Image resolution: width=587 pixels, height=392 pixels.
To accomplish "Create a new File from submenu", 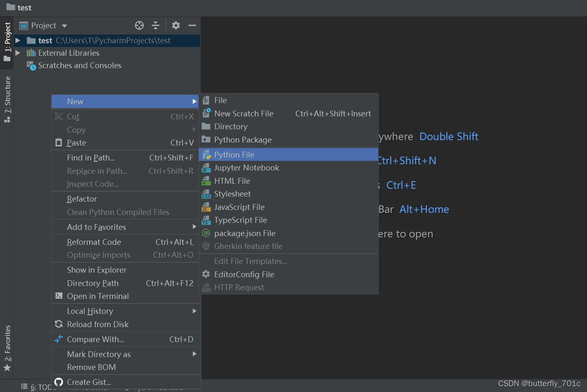I will pos(288,100).
